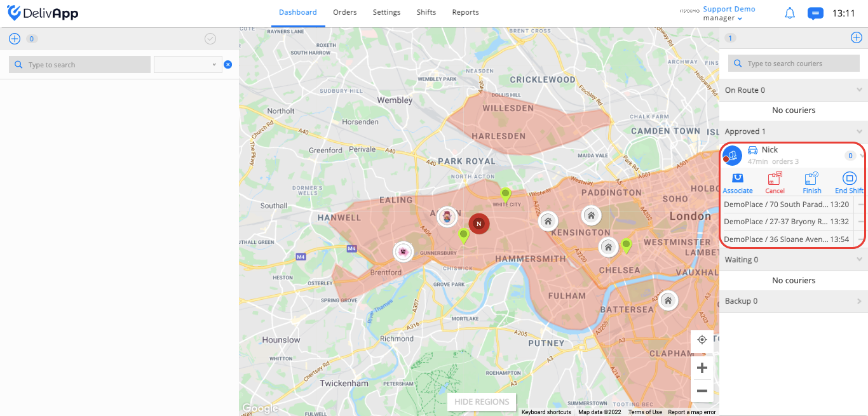
Task: Click the End Shift icon
Action: tap(849, 178)
